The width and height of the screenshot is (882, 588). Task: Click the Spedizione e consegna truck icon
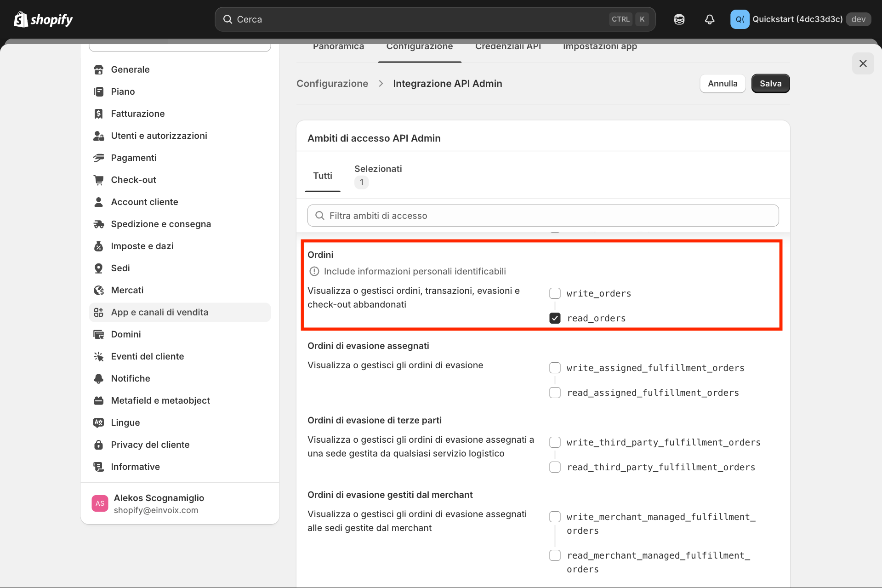tap(98, 224)
